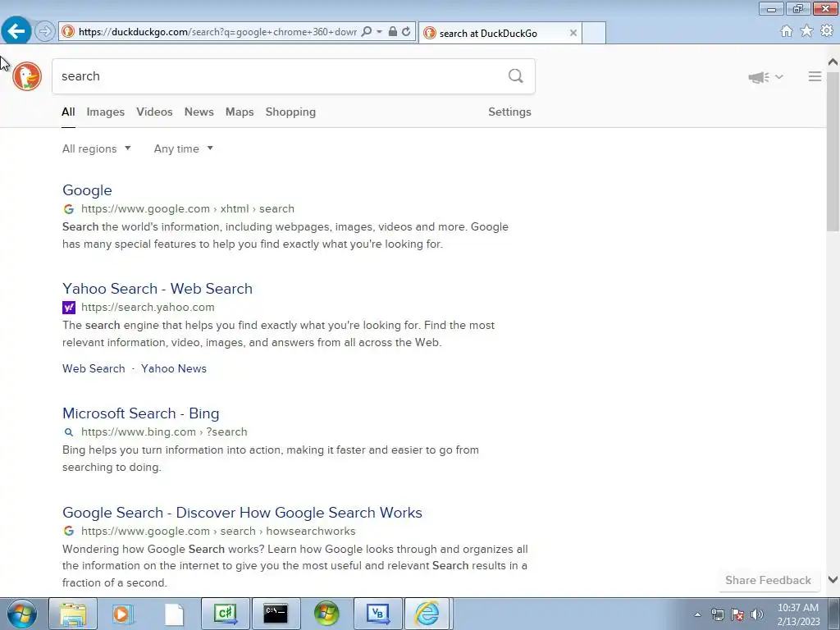The height and width of the screenshot is (630, 840).
Task: Click the Google favicon beside xhtml search URL
Action: point(69,209)
